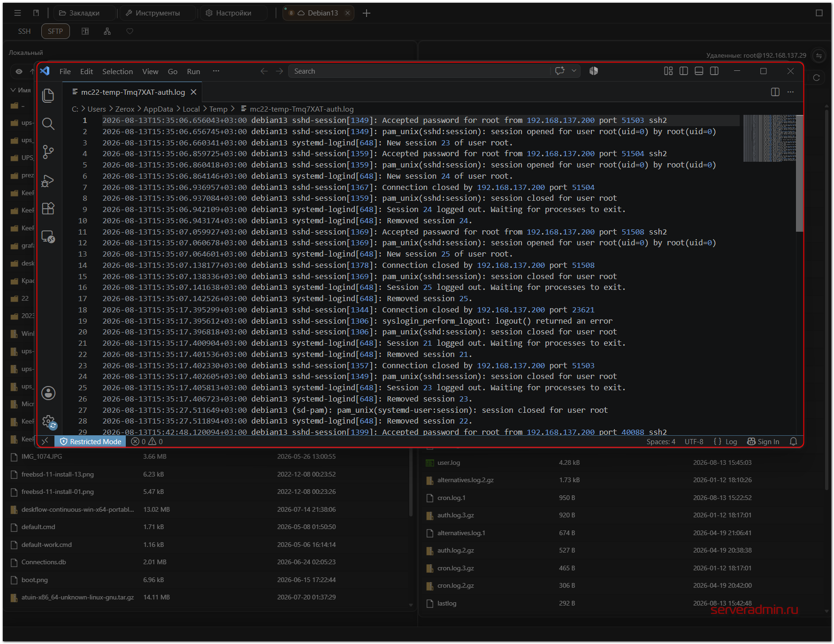Open the Edit menu

tap(86, 71)
